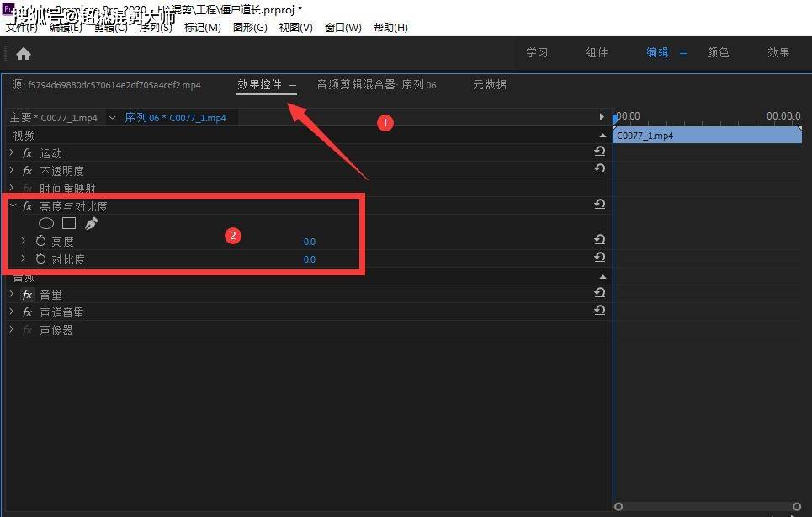This screenshot has height=517, width=812.
Task: Select the free draw bezier pen mask
Action: click(91, 223)
